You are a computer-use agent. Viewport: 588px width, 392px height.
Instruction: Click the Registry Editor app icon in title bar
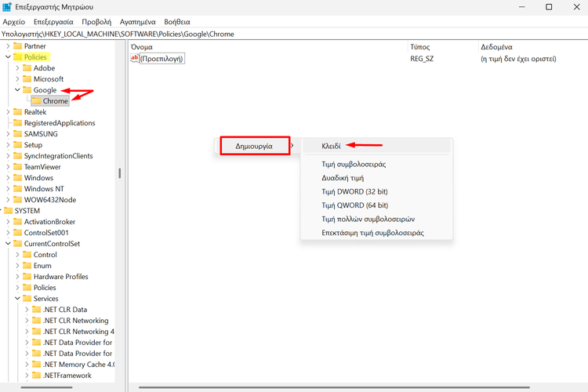[7, 7]
